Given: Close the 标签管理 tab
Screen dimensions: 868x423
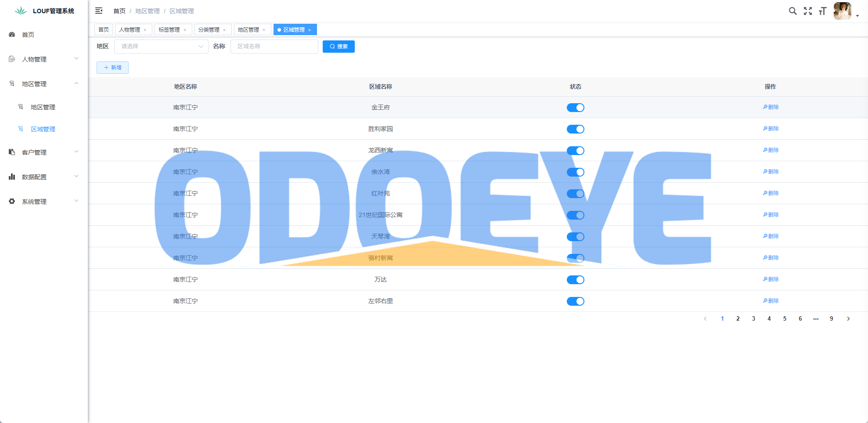Looking at the screenshot, I should [x=185, y=30].
